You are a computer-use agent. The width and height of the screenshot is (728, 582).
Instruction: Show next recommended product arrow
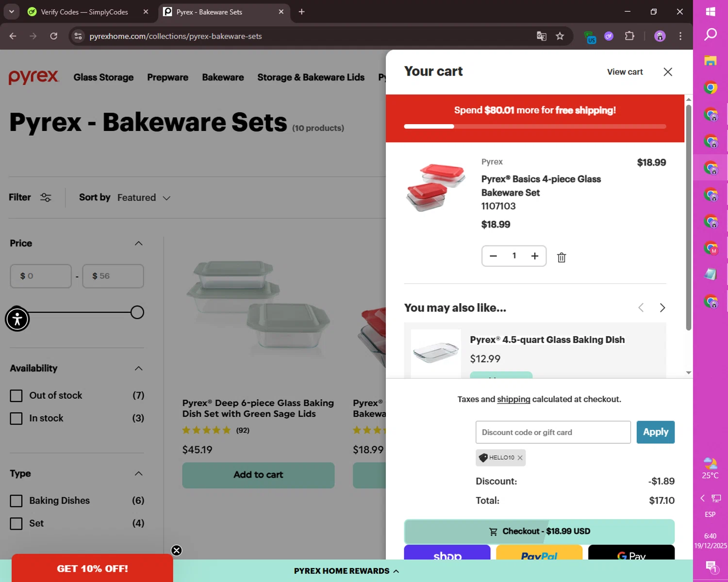pyautogui.click(x=662, y=308)
